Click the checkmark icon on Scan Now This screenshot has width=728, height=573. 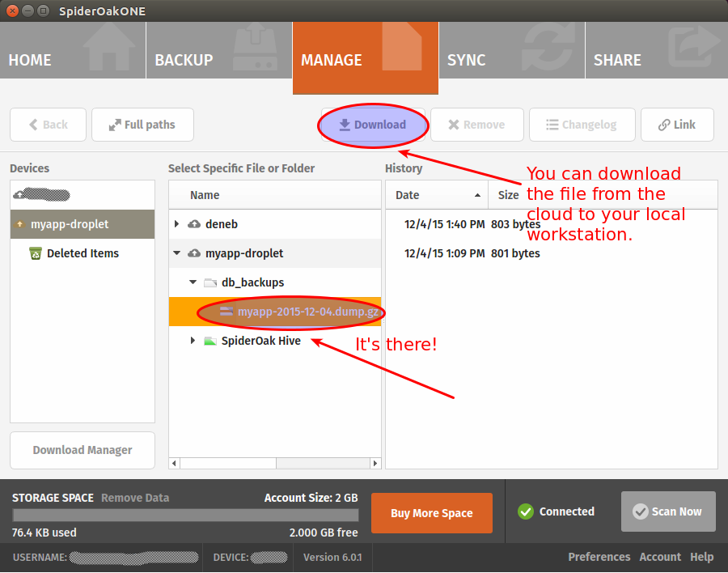641,511
